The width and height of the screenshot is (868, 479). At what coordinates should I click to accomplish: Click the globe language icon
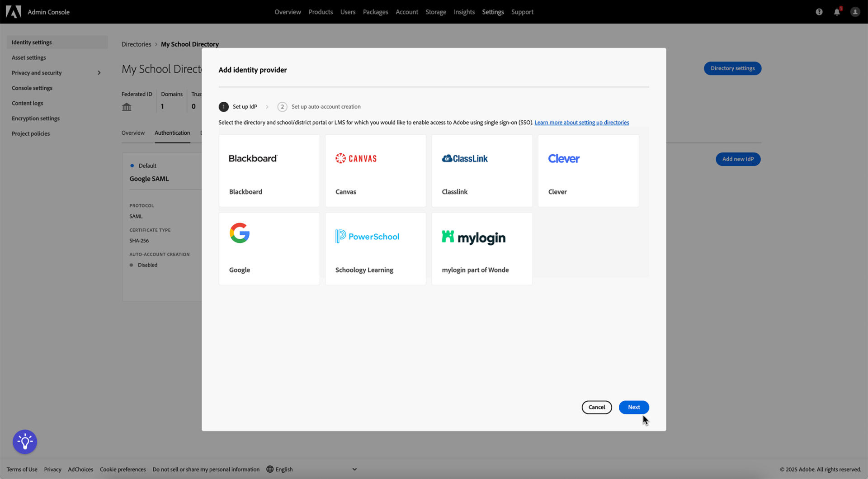pos(270,469)
